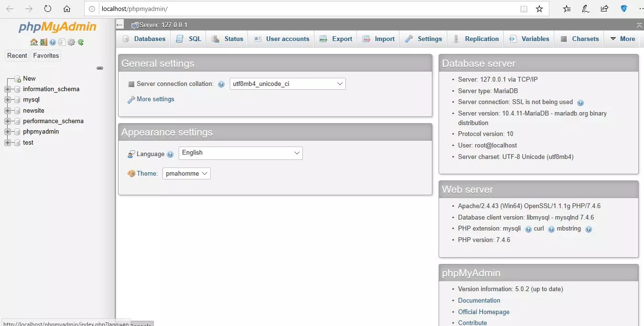Open the Language dropdown
The height and width of the screenshot is (326, 644).
(241, 153)
